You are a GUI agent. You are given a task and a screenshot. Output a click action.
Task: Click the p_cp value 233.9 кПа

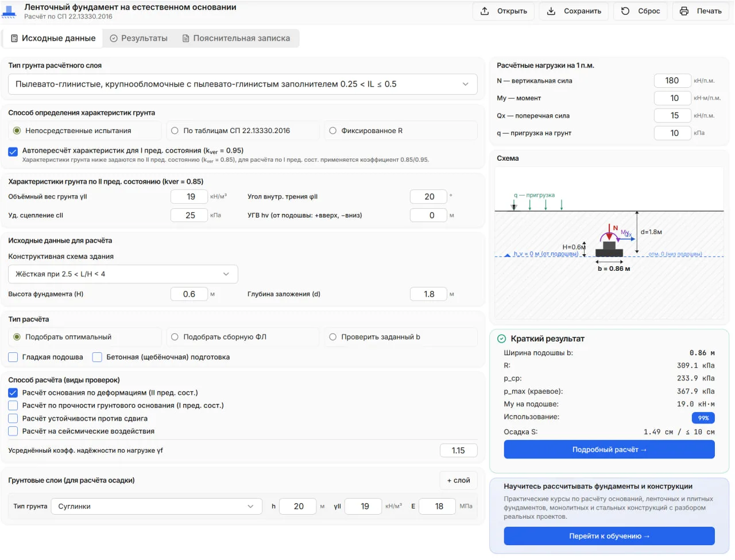(695, 379)
